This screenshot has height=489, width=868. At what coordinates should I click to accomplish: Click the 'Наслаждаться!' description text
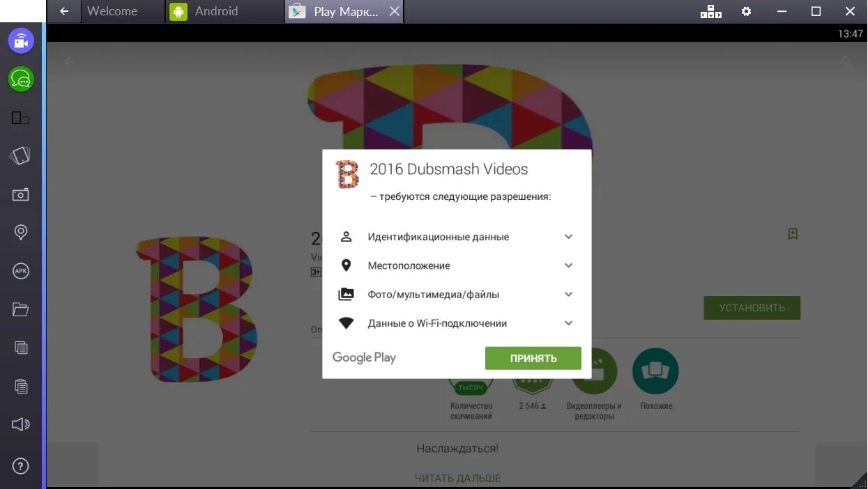coord(457,449)
